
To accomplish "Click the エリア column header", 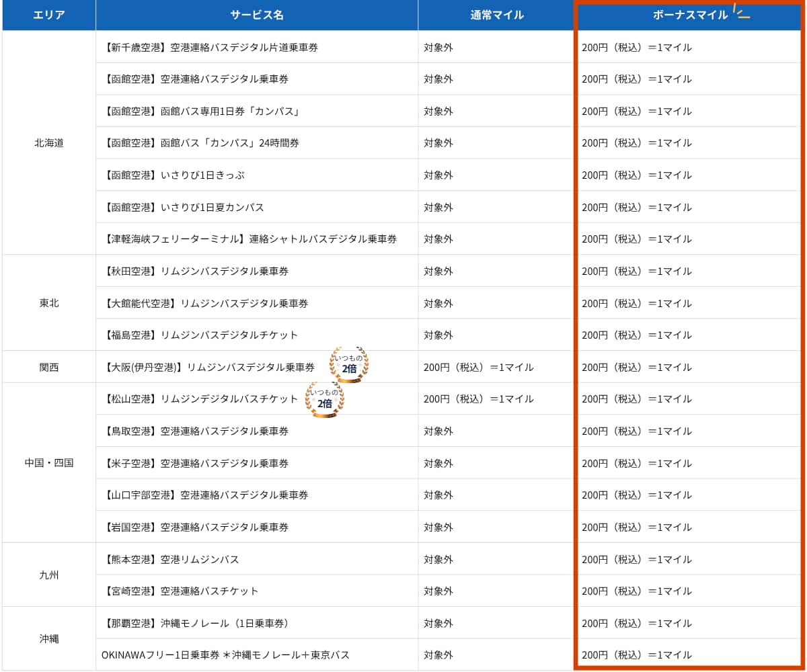I will click(x=49, y=15).
